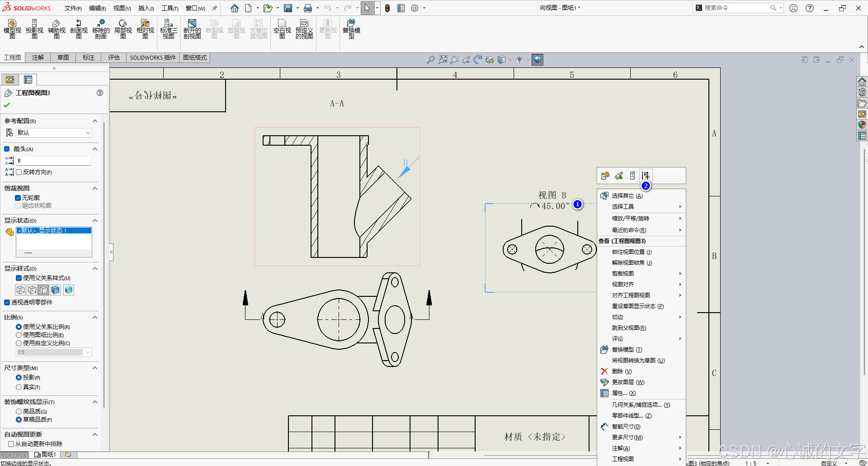Screen dimensions: 868x466
Task: Enable 反转方向 reverse direction checkbox
Action: (x=19, y=172)
